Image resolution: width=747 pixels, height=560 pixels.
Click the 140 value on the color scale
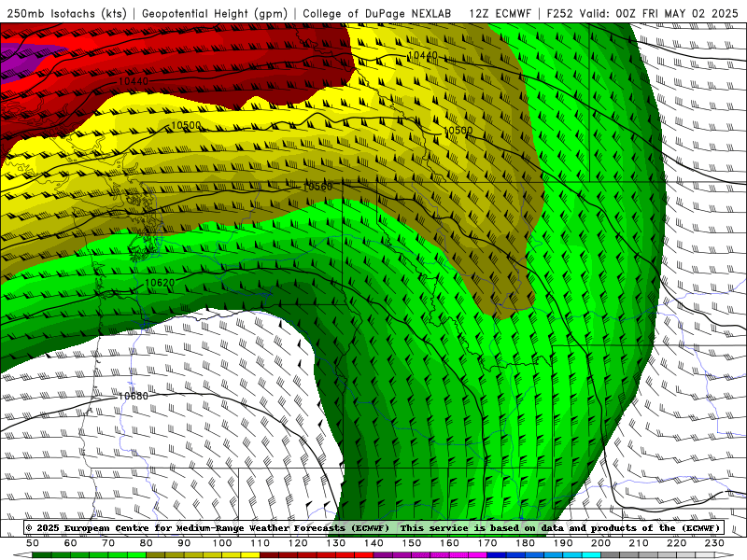[x=373, y=543]
